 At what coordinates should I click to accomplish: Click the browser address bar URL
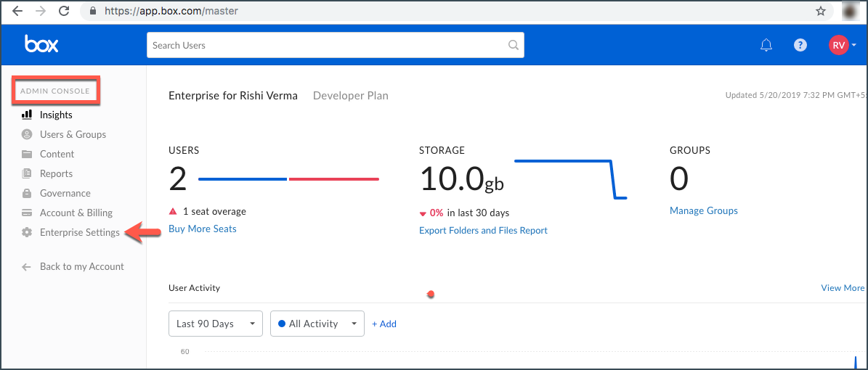tap(172, 11)
